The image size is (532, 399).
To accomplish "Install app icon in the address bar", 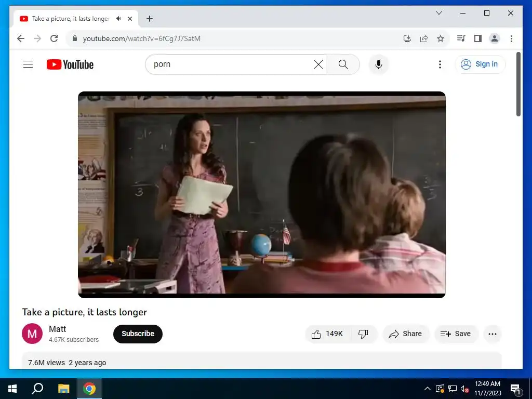I will pos(407,38).
